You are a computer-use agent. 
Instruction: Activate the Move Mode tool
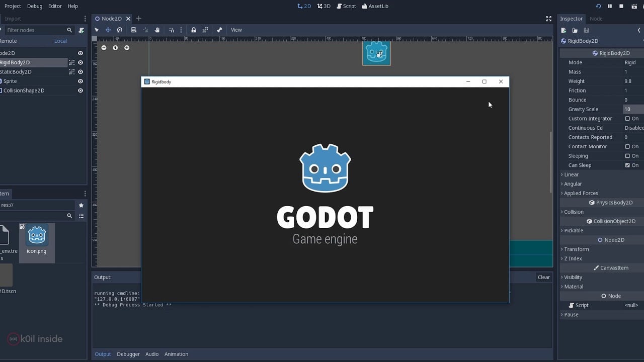click(x=108, y=30)
